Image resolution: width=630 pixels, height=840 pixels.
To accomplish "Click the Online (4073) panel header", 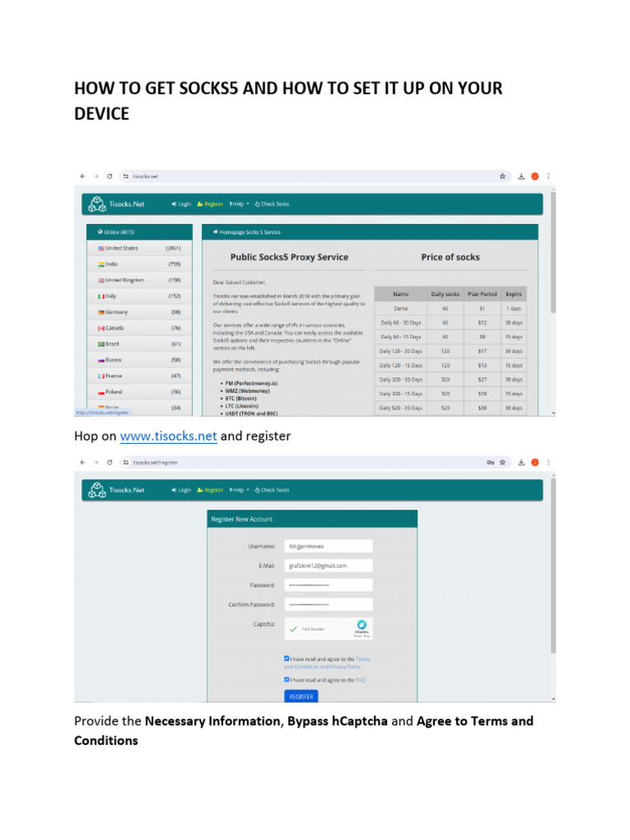I will pyautogui.click(x=139, y=232).
